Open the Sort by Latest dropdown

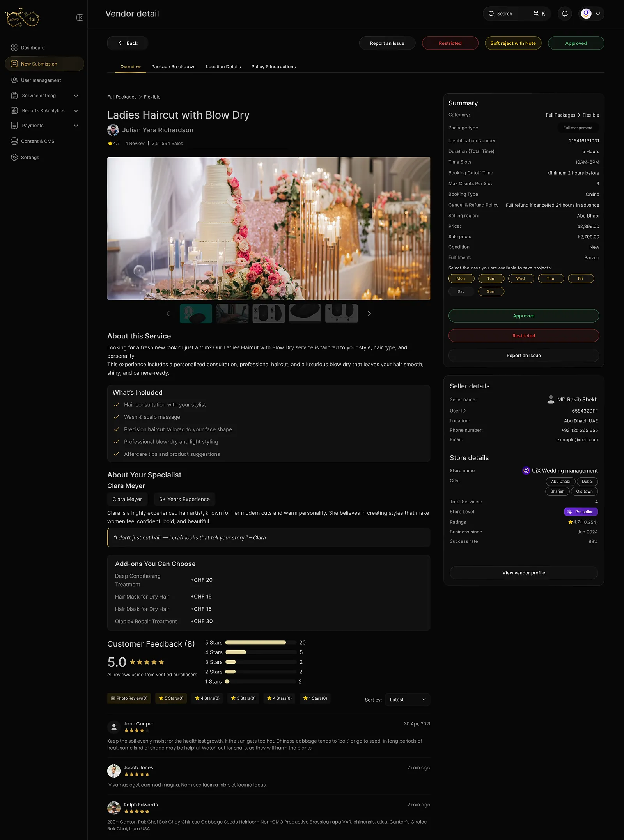point(408,700)
